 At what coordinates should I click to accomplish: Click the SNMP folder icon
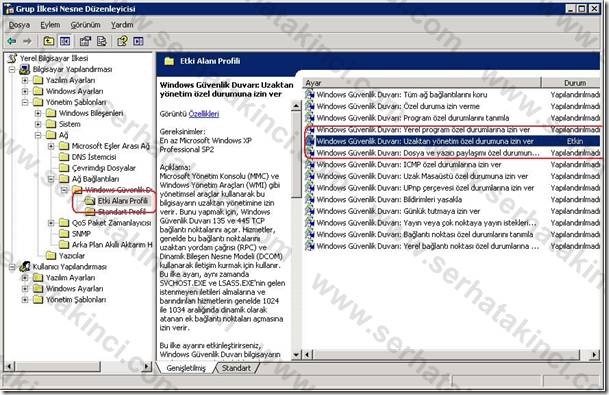pyautogui.click(x=64, y=233)
